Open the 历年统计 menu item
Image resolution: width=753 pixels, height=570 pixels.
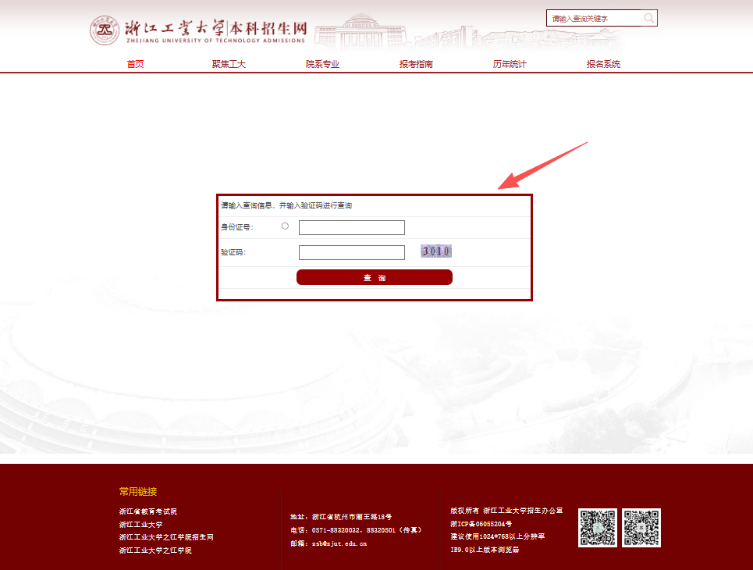coord(510,64)
